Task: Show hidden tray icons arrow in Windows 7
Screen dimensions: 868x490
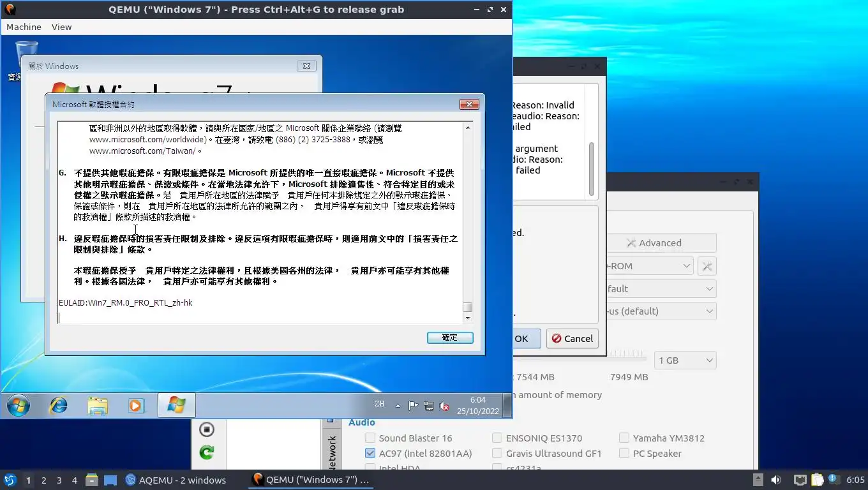Action: 398,406
